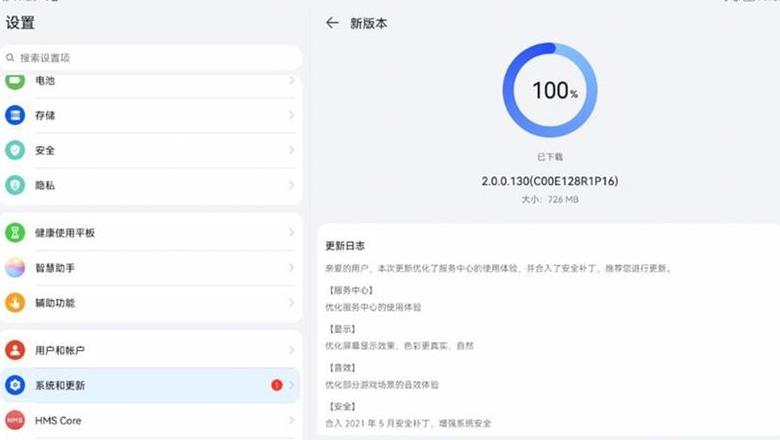Click the 隐私 privacy icon
The height and width of the screenshot is (440, 780).
tap(15, 185)
